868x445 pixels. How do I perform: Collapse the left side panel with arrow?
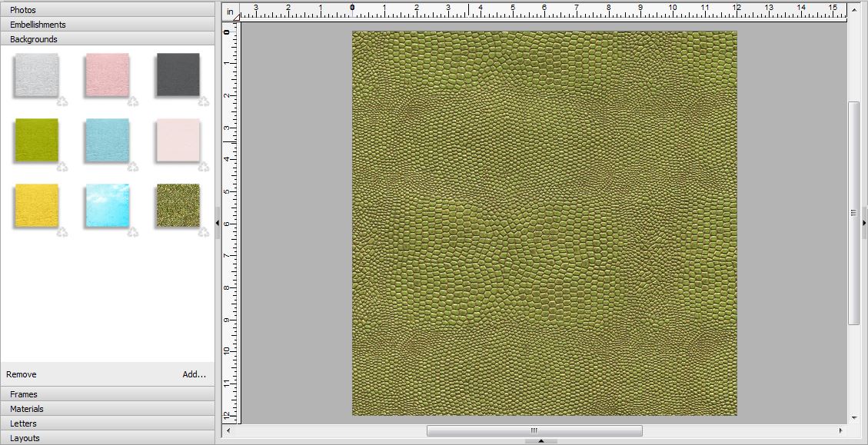tap(217, 223)
